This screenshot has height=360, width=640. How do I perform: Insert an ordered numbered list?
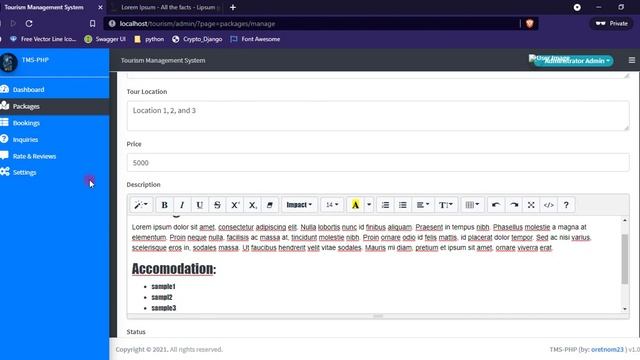click(x=385, y=205)
